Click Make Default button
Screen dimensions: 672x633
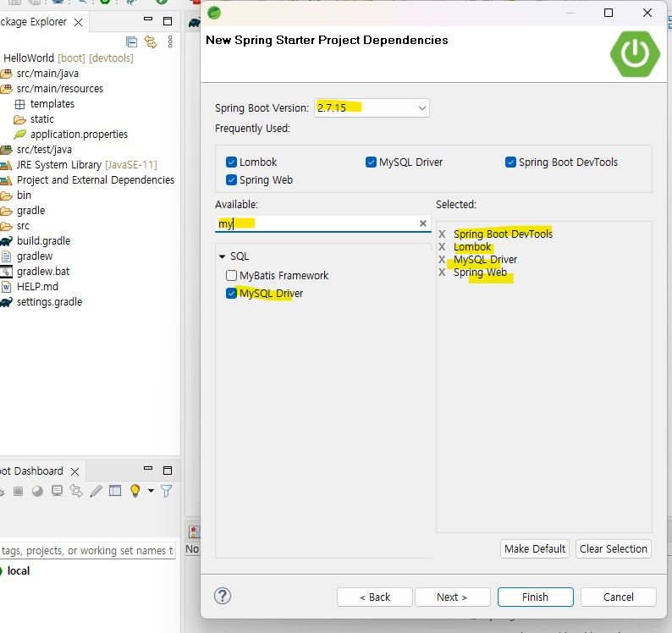534,549
